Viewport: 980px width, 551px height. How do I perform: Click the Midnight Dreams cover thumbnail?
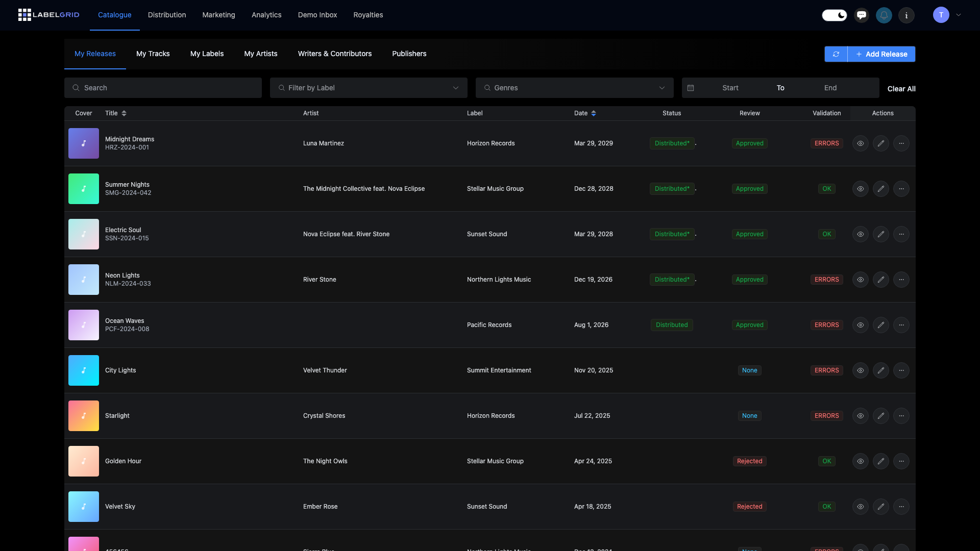(84, 143)
